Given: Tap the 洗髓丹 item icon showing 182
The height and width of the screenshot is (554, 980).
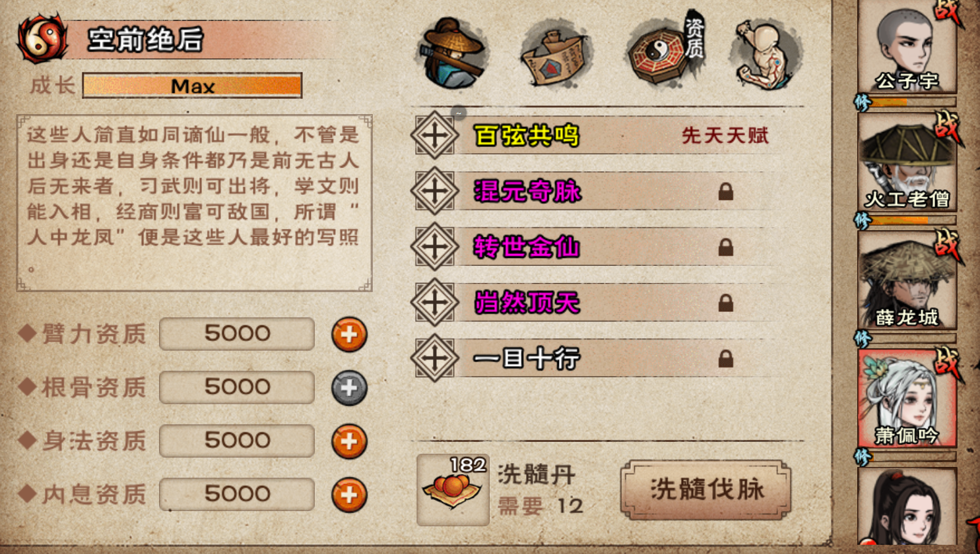Looking at the screenshot, I should (453, 489).
